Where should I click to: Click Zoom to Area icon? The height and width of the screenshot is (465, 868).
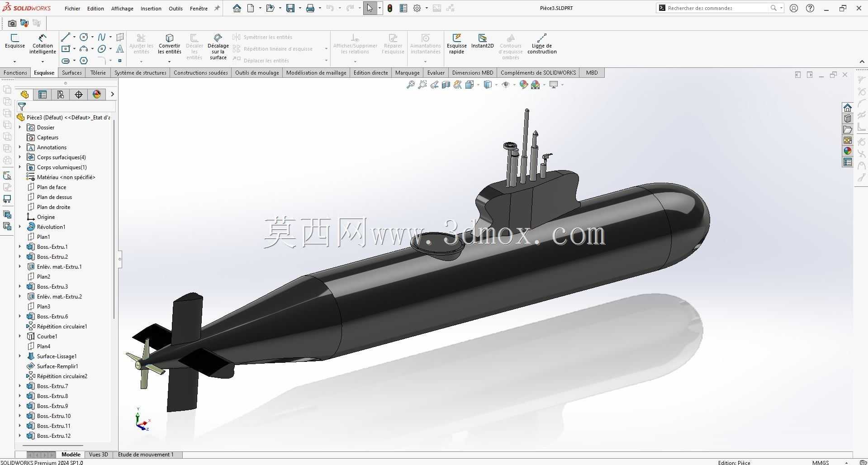pyautogui.click(x=422, y=85)
